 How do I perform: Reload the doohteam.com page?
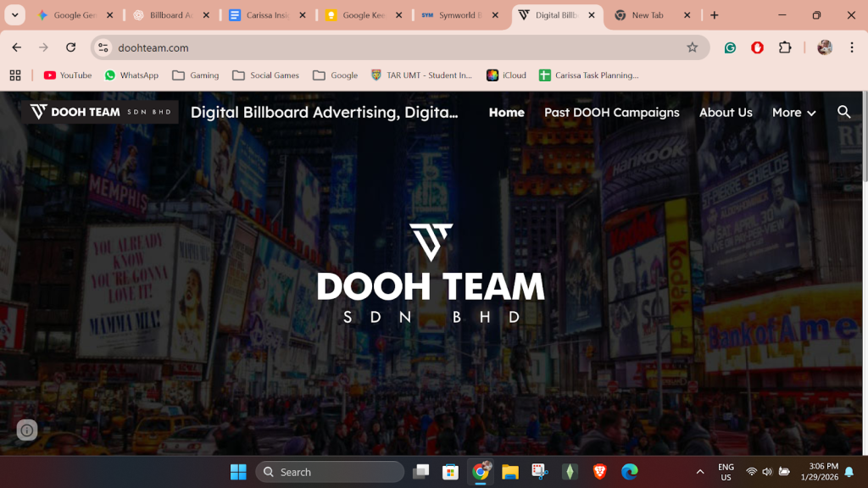(71, 47)
